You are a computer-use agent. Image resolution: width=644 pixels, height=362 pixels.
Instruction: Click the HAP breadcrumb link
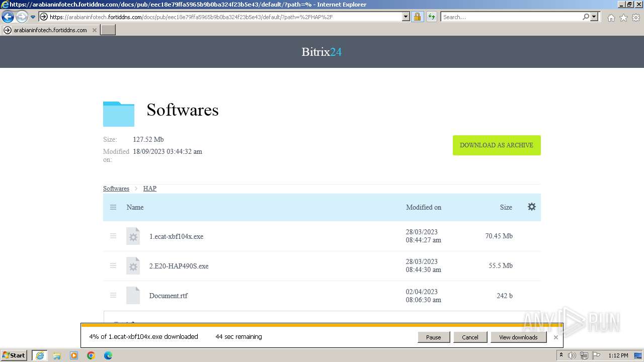(x=150, y=189)
